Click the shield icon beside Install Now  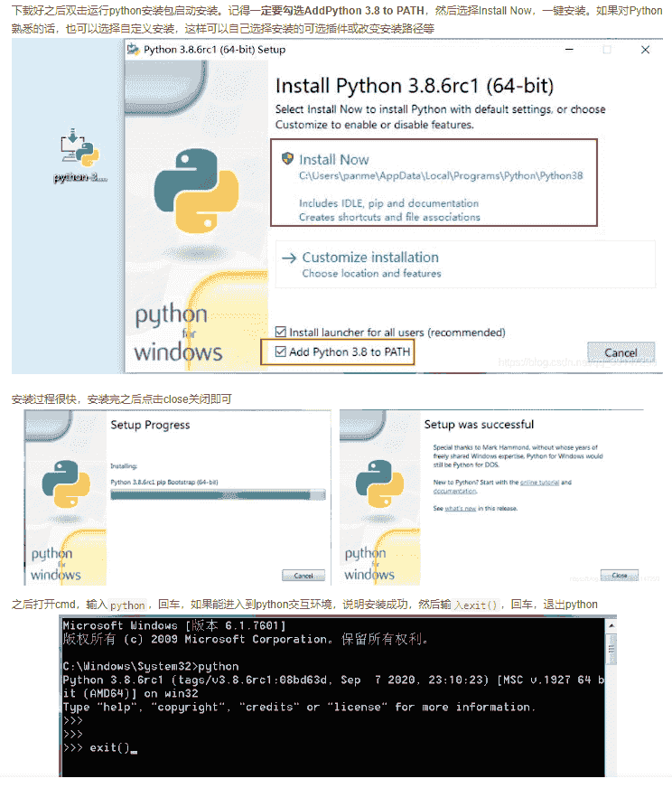pos(288,158)
